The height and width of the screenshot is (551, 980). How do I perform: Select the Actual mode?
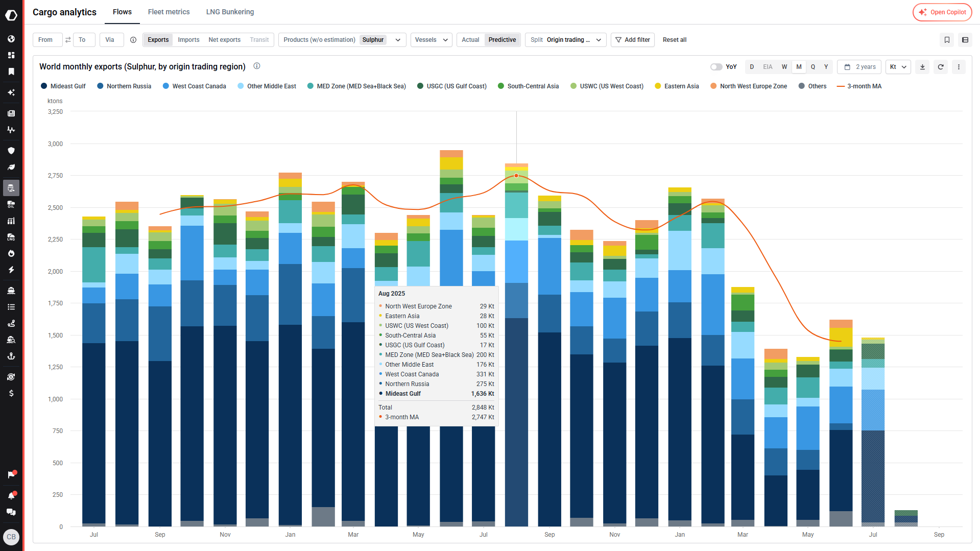tap(470, 40)
